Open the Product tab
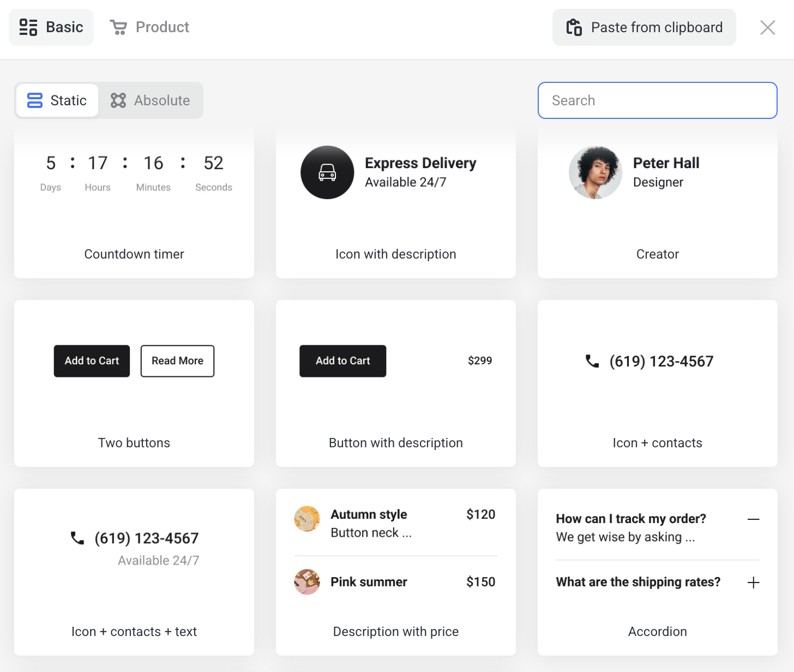This screenshot has width=794, height=672. tap(149, 27)
